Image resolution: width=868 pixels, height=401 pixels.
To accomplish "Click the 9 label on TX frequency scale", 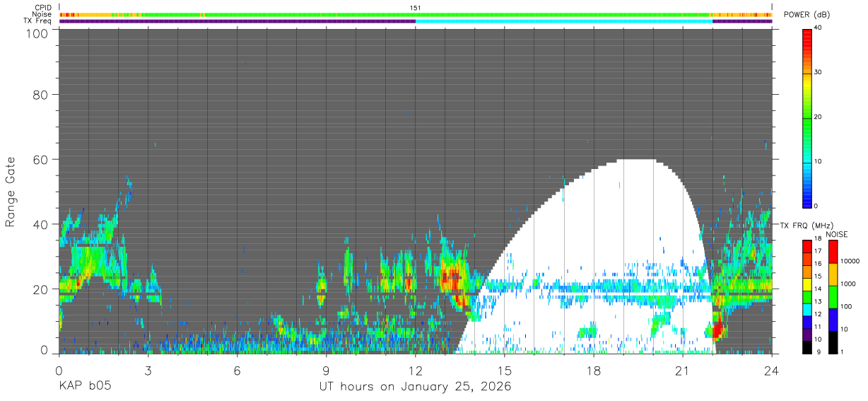I will pyautogui.click(x=819, y=351).
